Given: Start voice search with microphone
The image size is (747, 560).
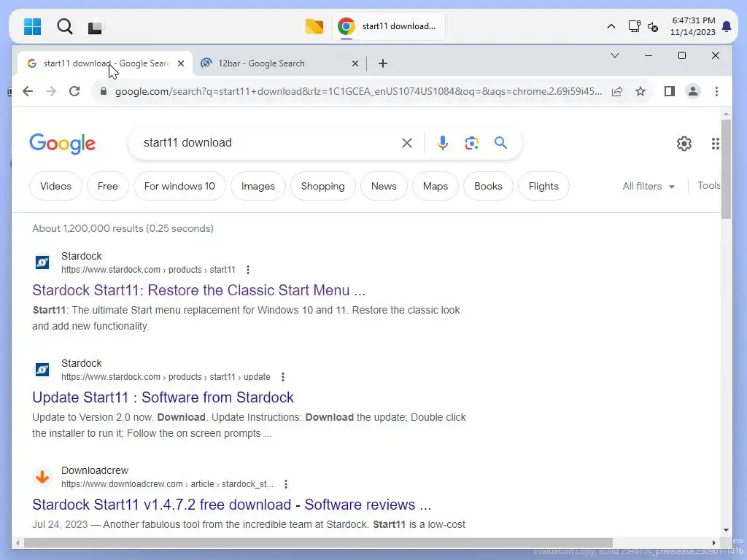Looking at the screenshot, I should 443,143.
